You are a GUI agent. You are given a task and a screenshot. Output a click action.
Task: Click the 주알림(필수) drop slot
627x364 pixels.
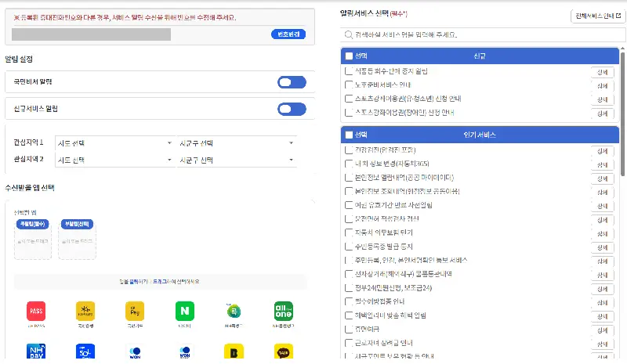coord(33,239)
